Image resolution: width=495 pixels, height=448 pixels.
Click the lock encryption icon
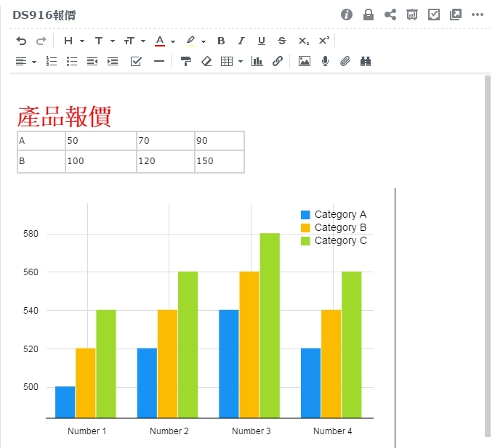point(369,15)
